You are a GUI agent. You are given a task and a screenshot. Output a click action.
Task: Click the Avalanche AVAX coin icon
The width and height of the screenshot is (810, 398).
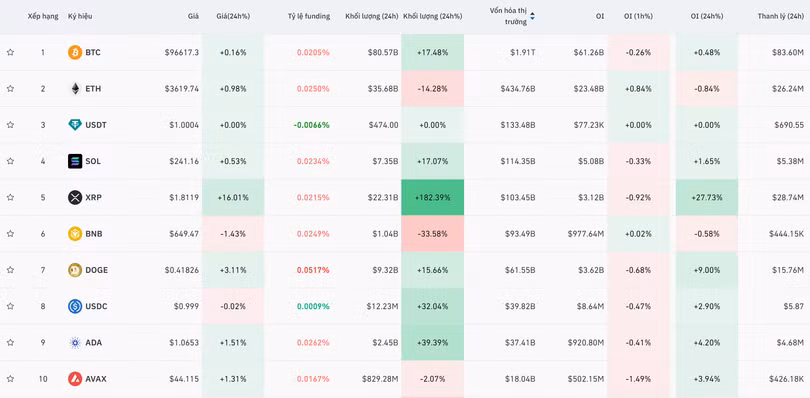click(75, 379)
